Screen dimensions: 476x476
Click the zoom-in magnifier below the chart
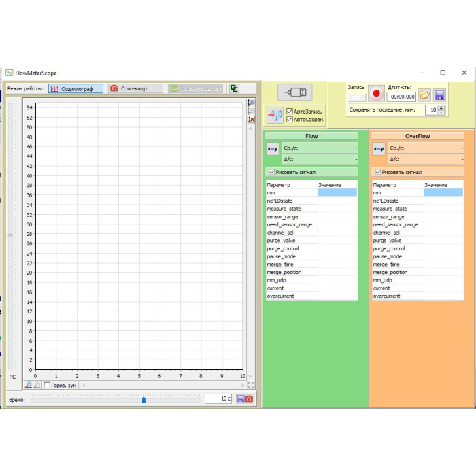click(x=28, y=385)
